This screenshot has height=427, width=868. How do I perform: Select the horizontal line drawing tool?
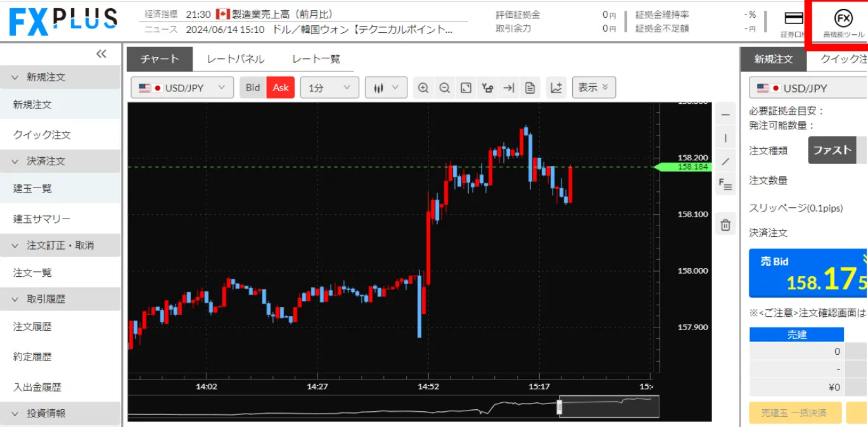725,115
